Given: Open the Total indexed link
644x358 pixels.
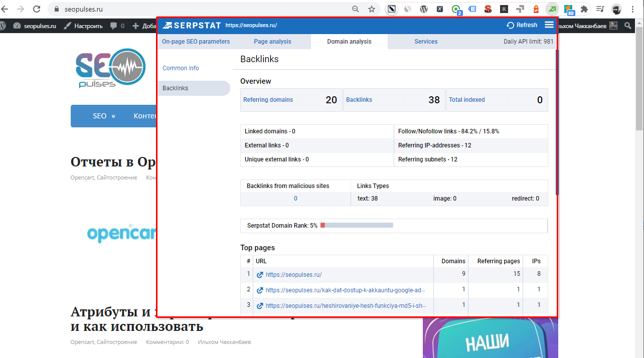Looking at the screenshot, I should [x=466, y=100].
